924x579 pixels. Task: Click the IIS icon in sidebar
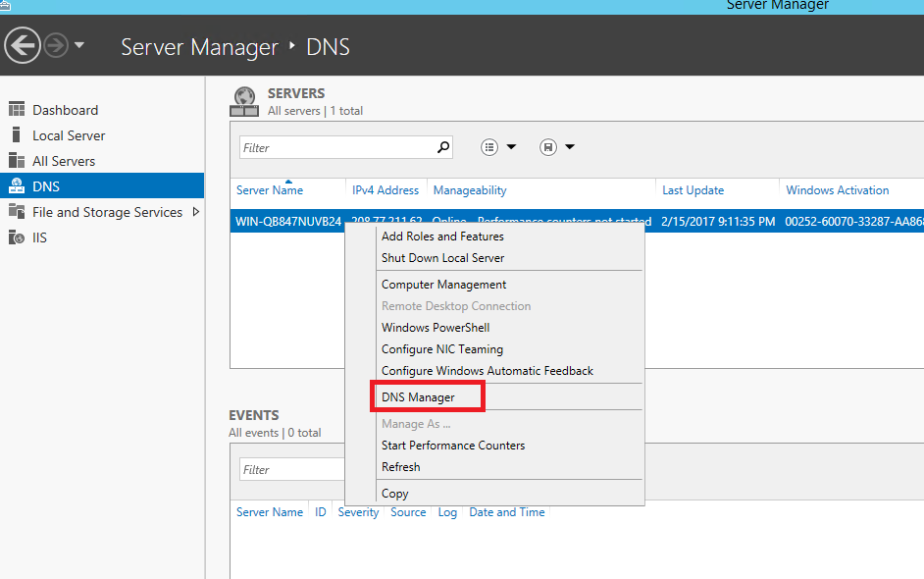tap(17, 237)
